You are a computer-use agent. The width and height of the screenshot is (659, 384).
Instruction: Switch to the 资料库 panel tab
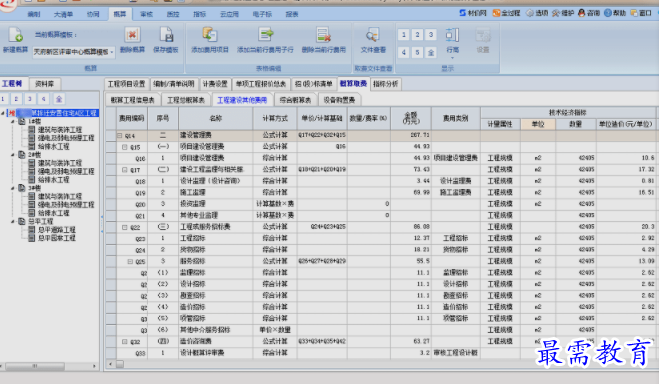45,84
